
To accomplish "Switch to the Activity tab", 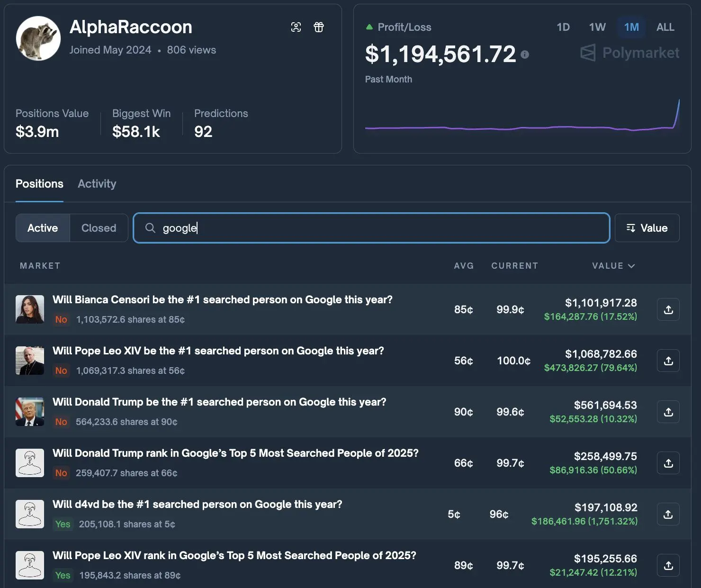I will [97, 184].
